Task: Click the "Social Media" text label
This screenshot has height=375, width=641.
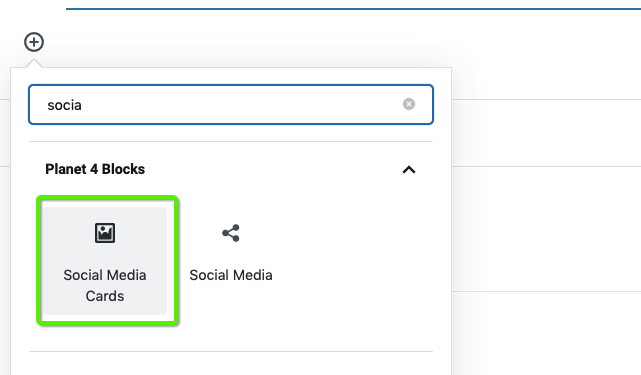Action: coord(231,275)
